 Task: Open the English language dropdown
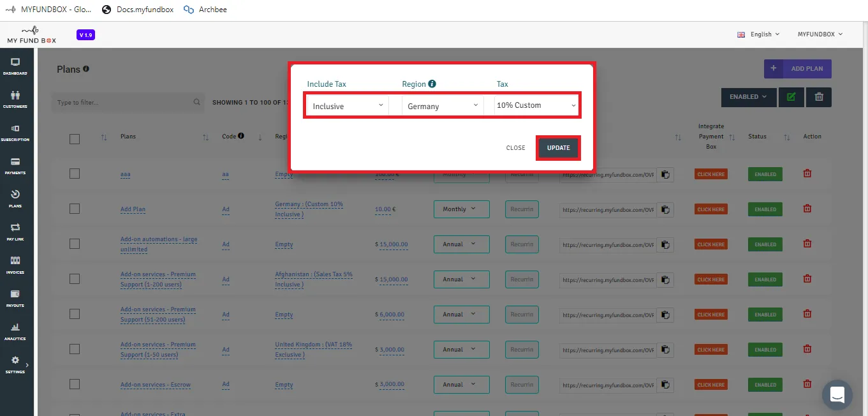[x=758, y=34]
